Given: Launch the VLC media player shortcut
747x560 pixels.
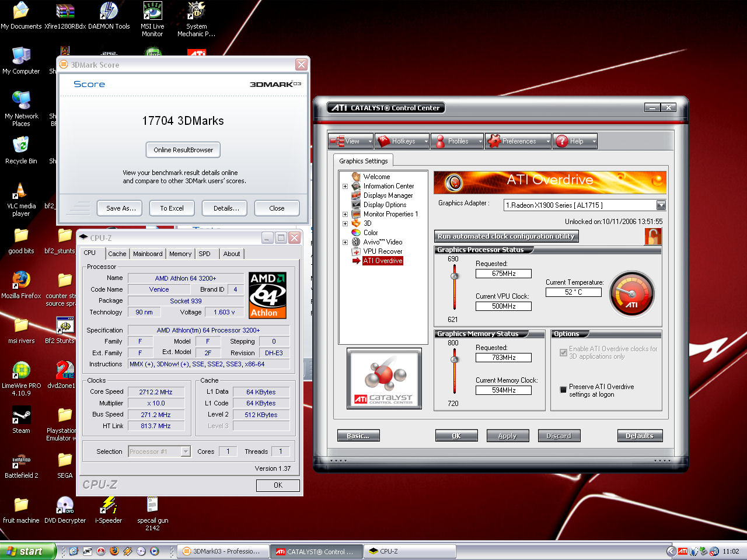Looking at the screenshot, I should [21, 199].
